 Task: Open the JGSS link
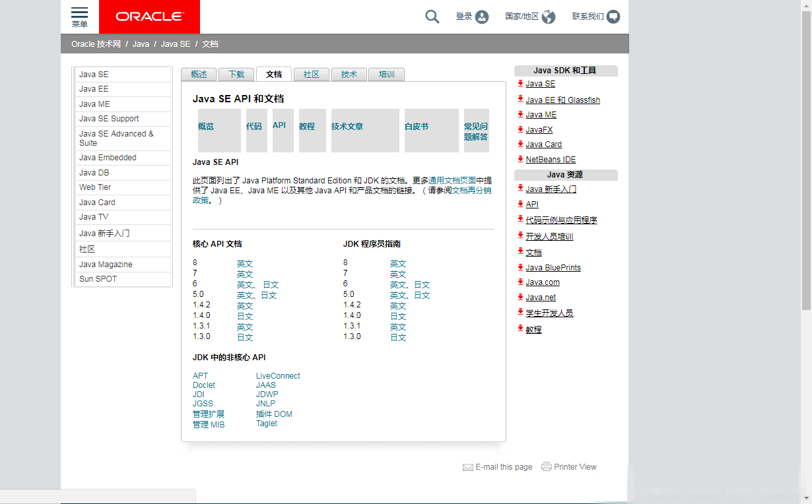pyautogui.click(x=203, y=404)
